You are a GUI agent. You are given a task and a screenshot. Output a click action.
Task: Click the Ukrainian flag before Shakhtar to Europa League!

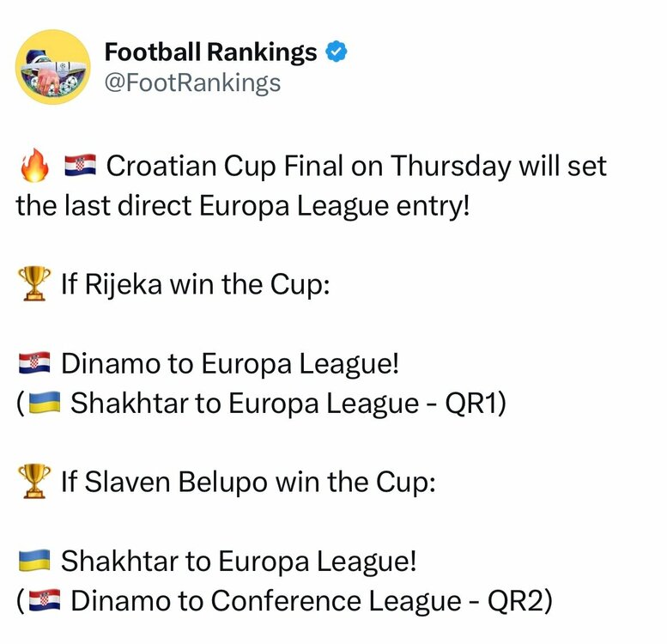pyautogui.click(x=35, y=562)
